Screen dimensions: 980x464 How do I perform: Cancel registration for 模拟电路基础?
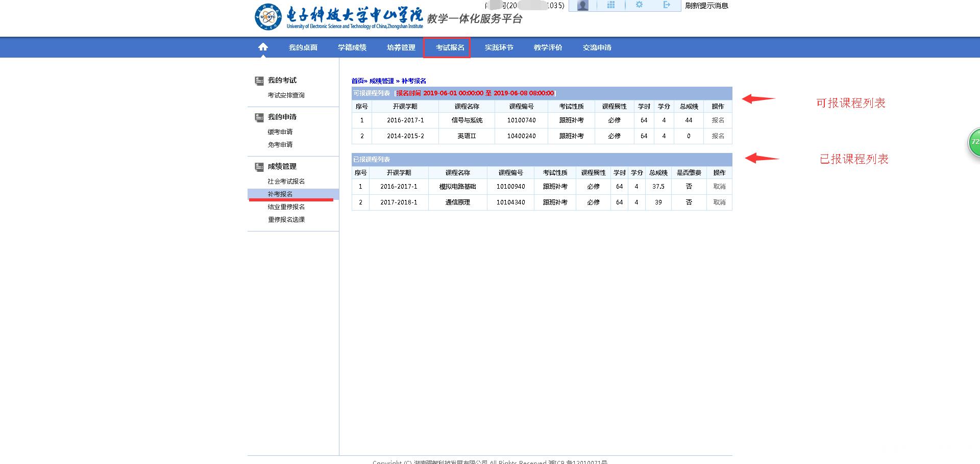point(719,187)
